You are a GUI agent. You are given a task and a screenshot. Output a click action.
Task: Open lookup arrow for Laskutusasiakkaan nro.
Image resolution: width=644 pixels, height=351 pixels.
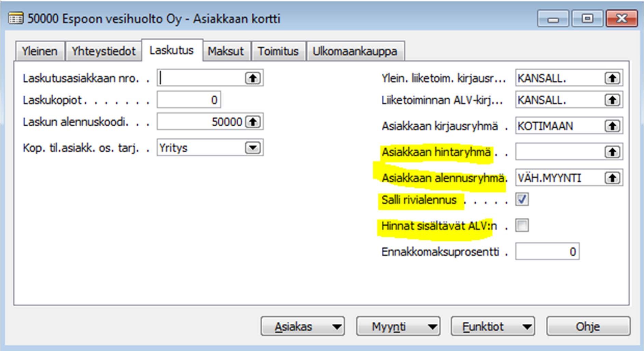coord(253,78)
